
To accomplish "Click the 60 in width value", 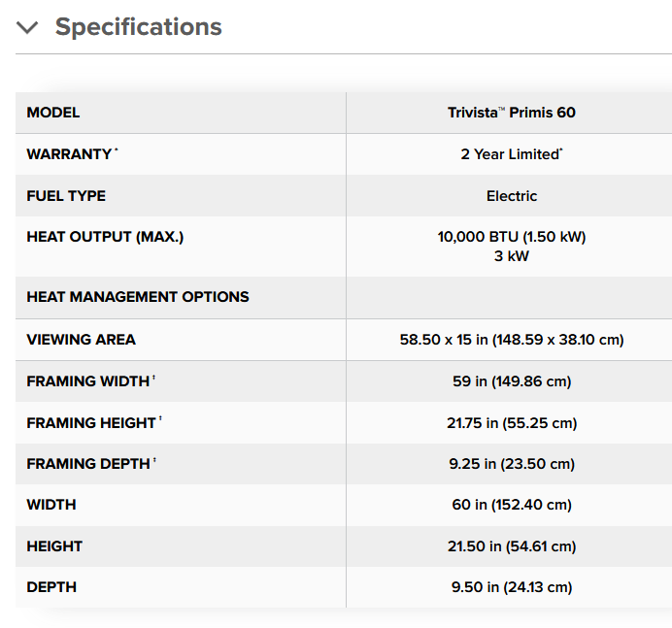I will [511, 505].
